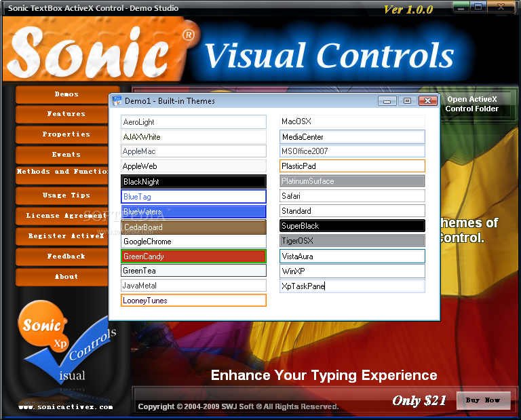
Task: Click the Standard themed textbox
Action: 352,210
